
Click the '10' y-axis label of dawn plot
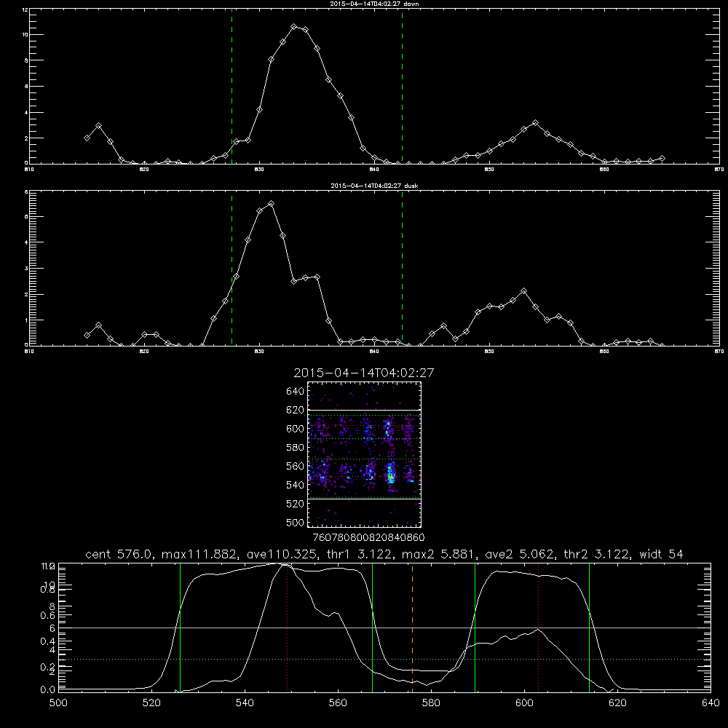coord(25,35)
